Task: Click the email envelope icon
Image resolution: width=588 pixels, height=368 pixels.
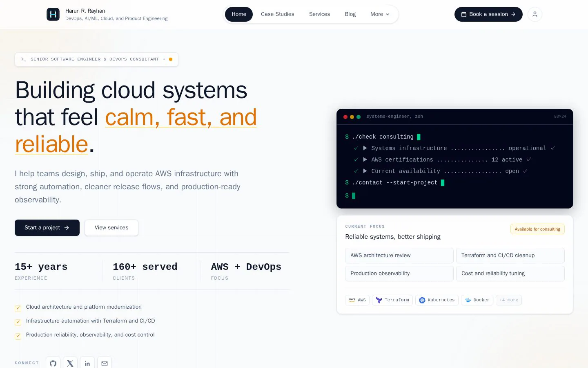Action: tap(105, 363)
